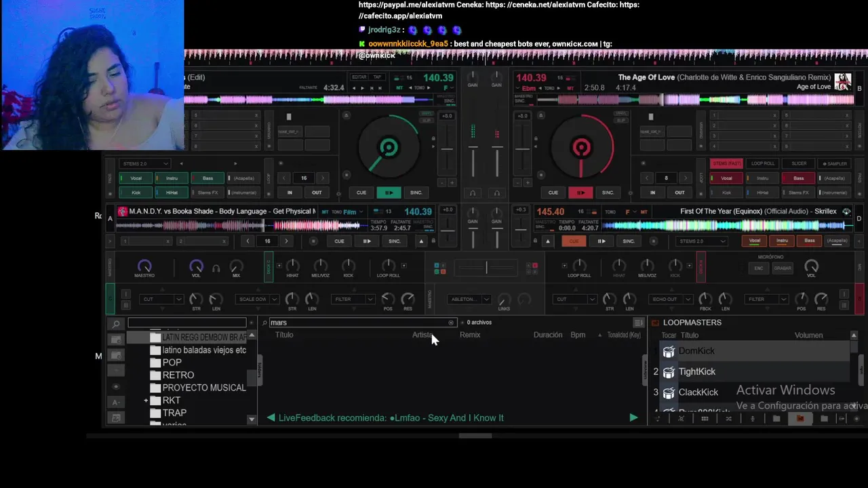Trigger the ClackKick sample drum icon

click(669, 392)
